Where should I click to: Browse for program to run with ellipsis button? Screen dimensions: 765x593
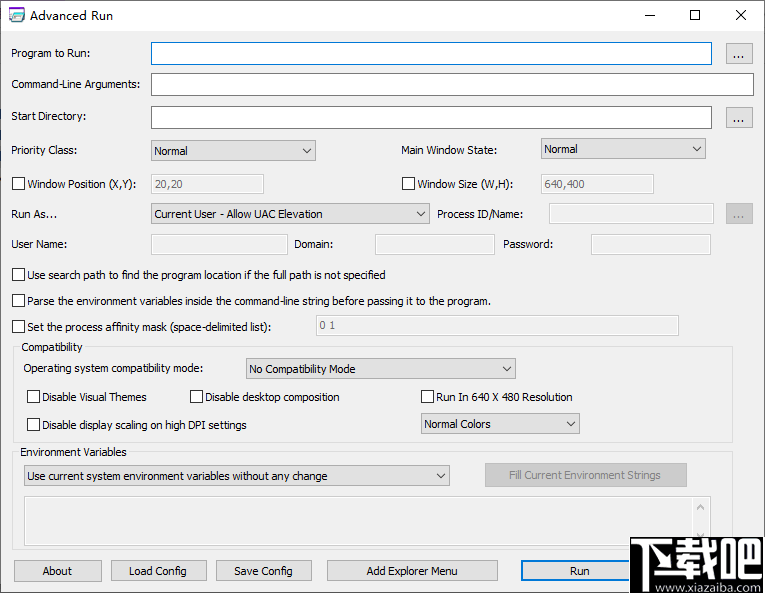(739, 54)
